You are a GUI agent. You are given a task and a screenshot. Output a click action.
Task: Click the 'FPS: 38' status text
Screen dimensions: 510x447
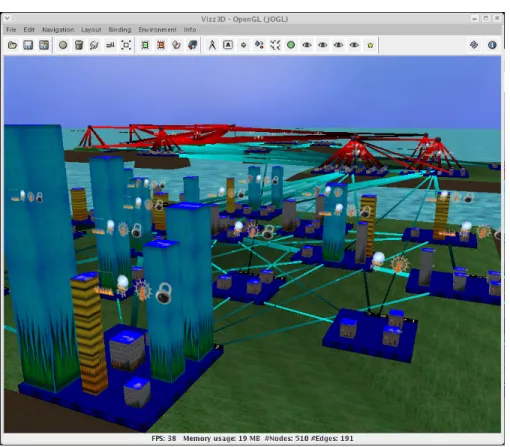(x=163, y=438)
